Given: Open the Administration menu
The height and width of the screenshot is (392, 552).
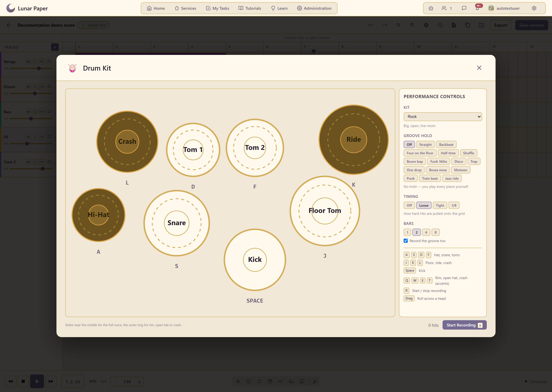Looking at the screenshot, I should (314, 8).
